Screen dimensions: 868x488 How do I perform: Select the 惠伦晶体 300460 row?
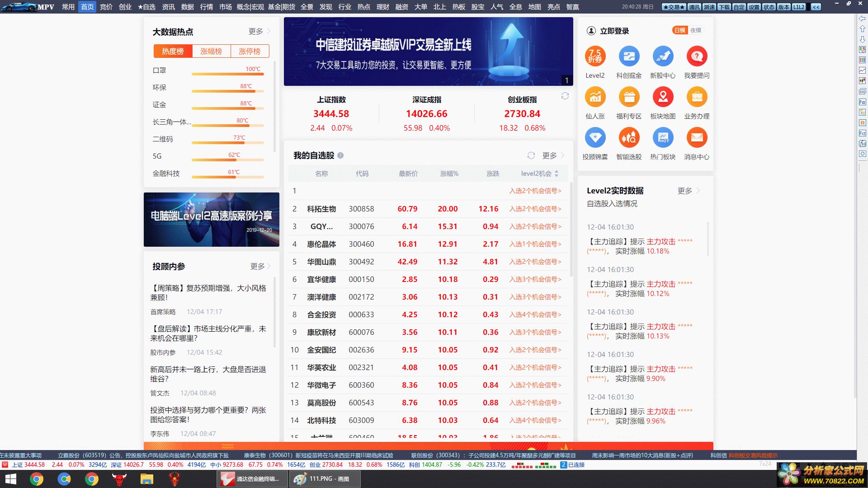point(428,244)
